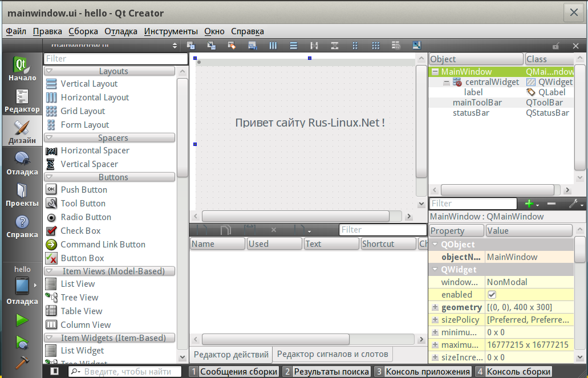Open the Справка help mode in sidebar
Viewport: 588px width, 378px height.
(22, 226)
